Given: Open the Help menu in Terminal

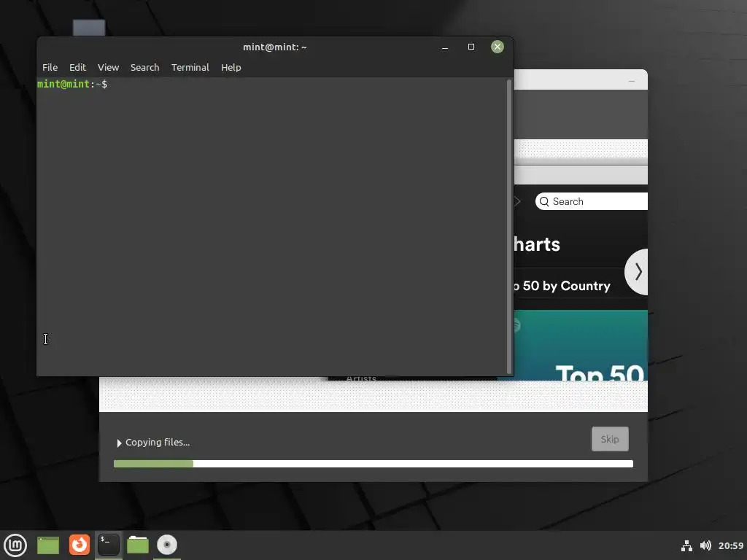Looking at the screenshot, I should (x=231, y=67).
